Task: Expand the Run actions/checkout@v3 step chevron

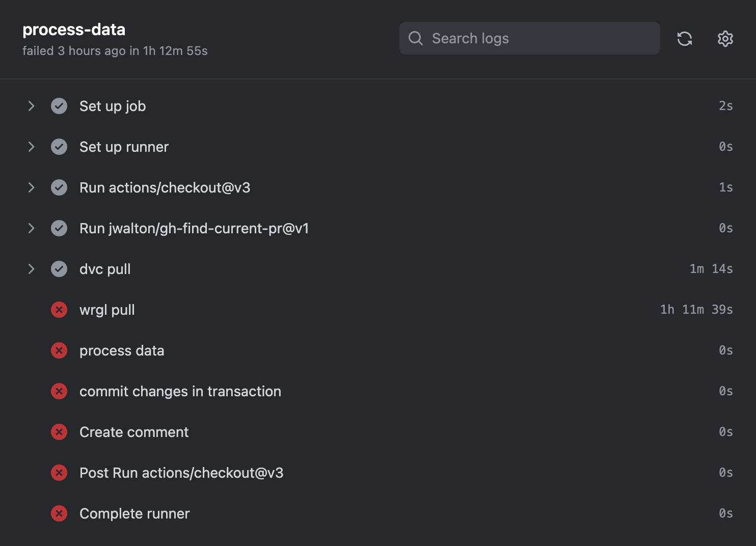Action: click(31, 187)
